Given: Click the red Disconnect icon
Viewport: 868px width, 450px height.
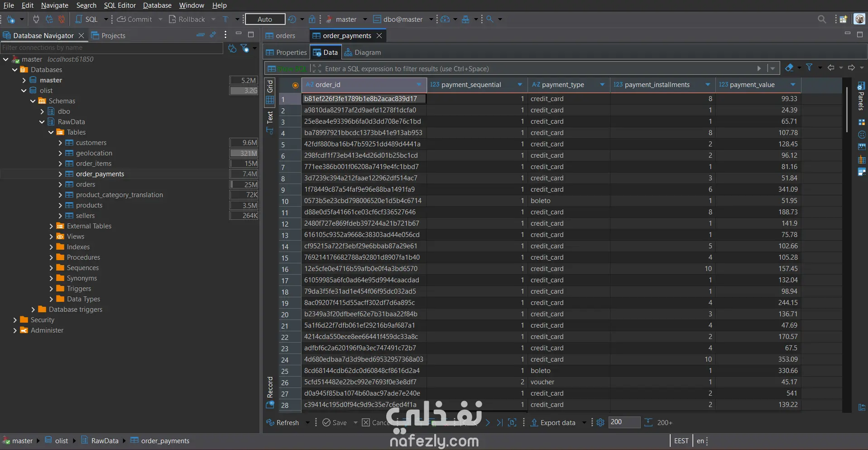Looking at the screenshot, I should (62, 19).
